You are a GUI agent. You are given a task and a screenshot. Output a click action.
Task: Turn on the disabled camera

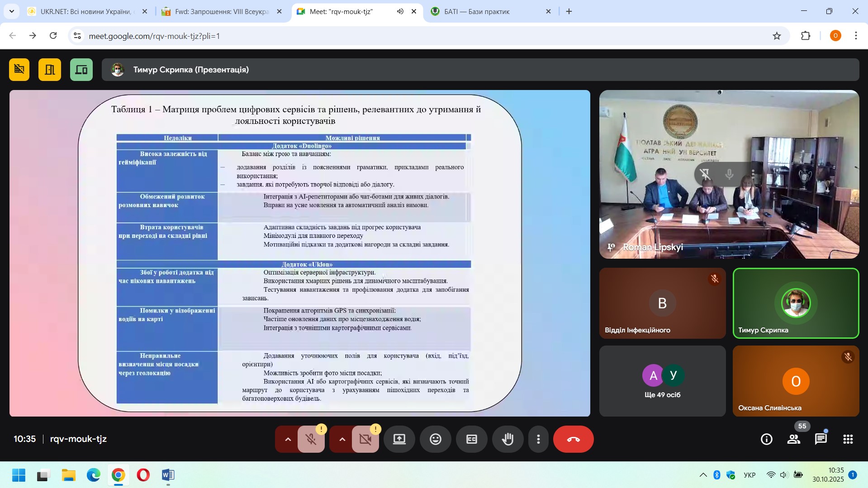365,439
